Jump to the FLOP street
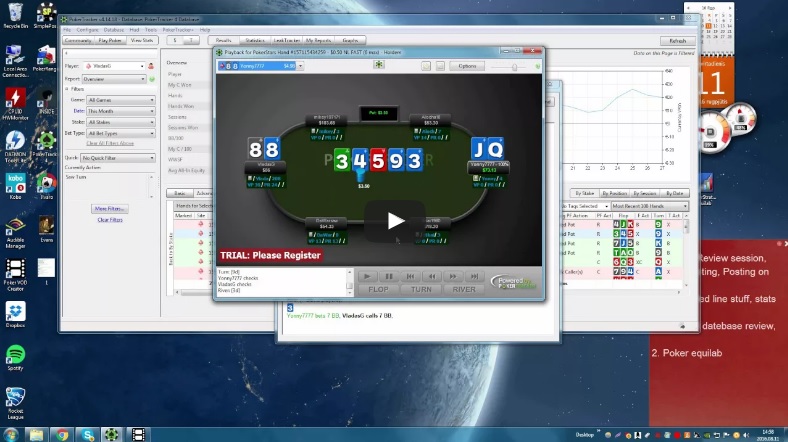This screenshot has width=788, height=442. pyautogui.click(x=378, y=289)
